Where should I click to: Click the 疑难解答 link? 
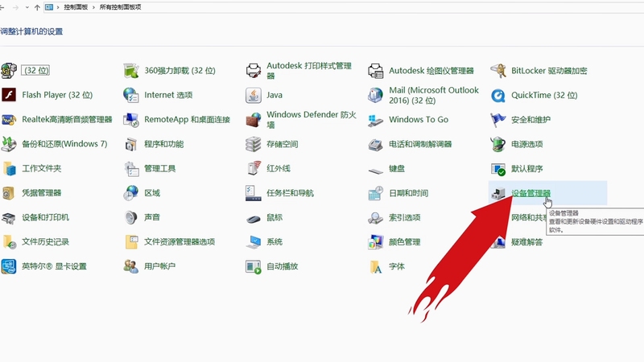(x=527, y=242)
